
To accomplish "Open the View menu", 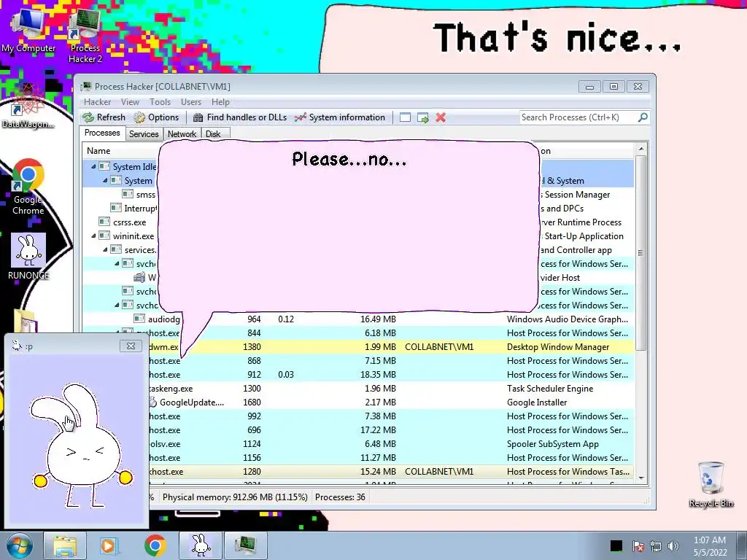I will pos(130,102).
